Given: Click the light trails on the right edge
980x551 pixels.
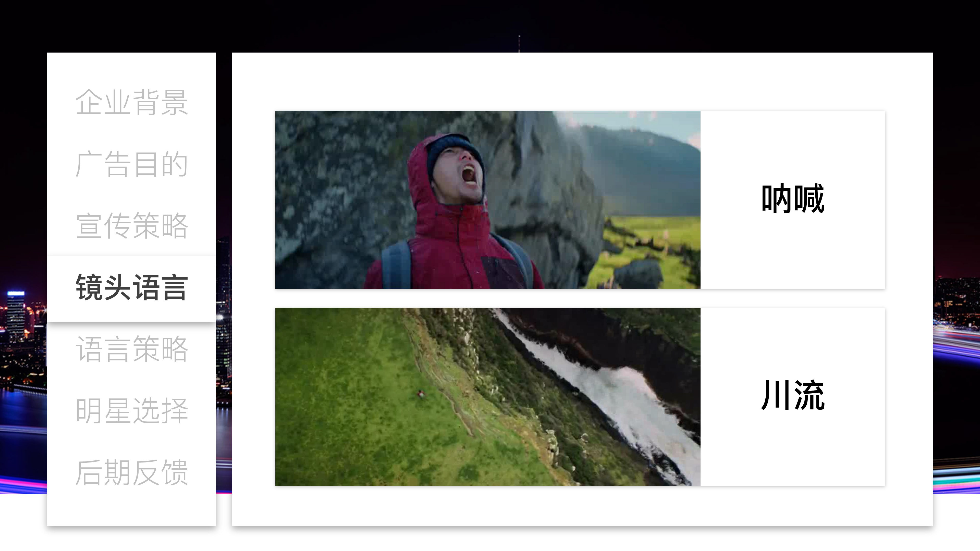Looking at the screenshot, I should (x=957, y=342).
